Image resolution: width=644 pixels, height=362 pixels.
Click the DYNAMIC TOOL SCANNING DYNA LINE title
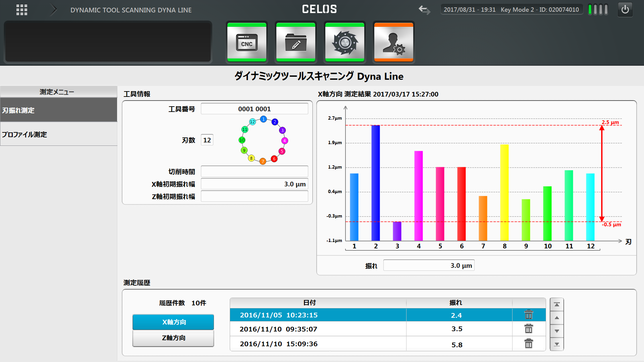[131, 10]
